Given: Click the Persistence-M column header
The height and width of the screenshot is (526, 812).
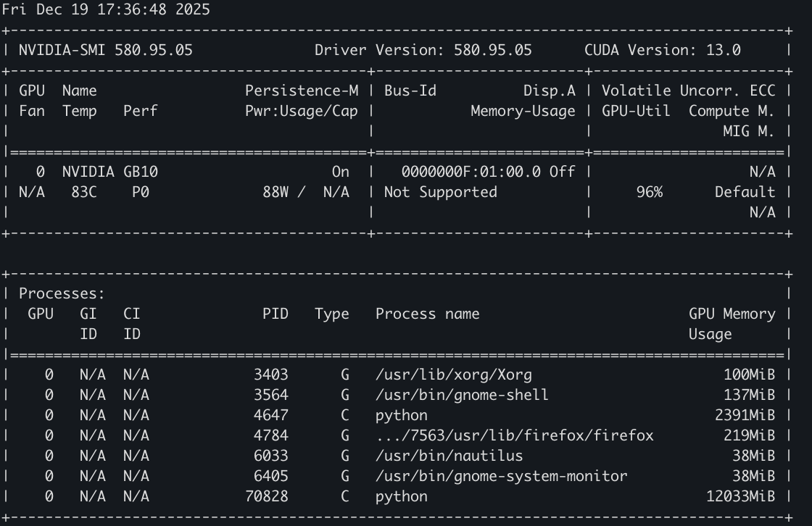Looking at the screenshot, I should (x=302, y=91).
